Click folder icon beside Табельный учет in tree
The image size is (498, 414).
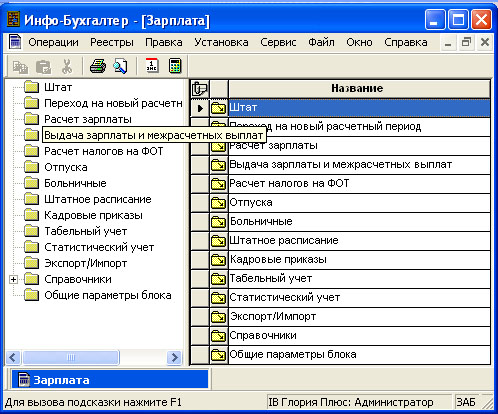tap(32, 231)
